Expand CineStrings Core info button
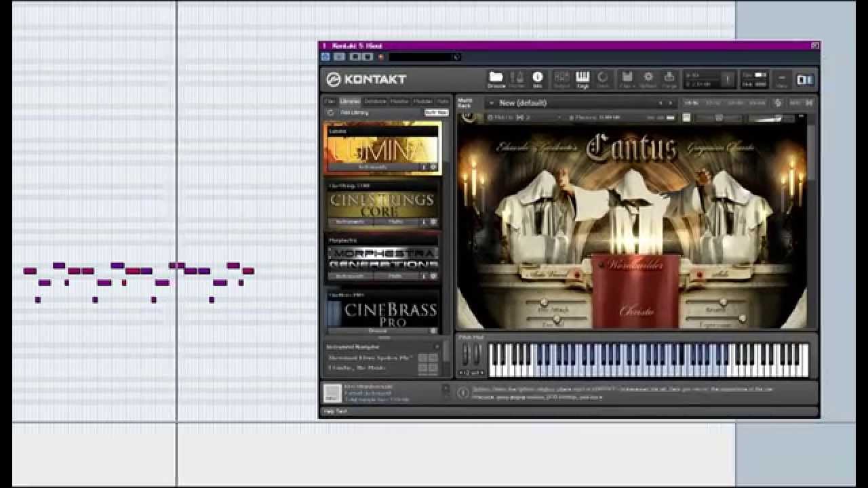Image resolution: width=868 pixels, height=488 pixels. (x=425, y=222)
